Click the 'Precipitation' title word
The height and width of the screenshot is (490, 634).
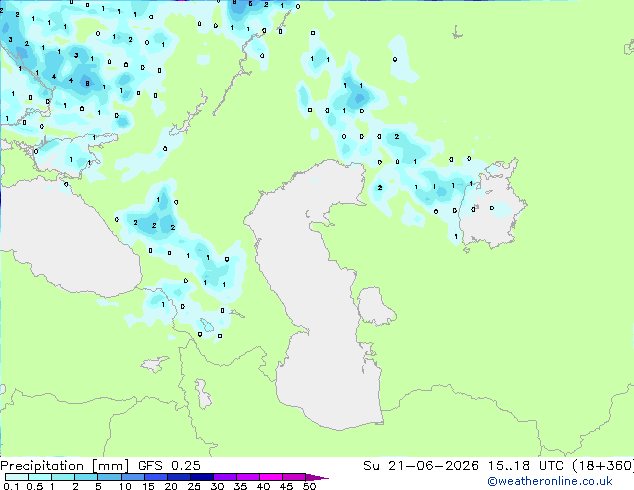click(x=42, y=466)
